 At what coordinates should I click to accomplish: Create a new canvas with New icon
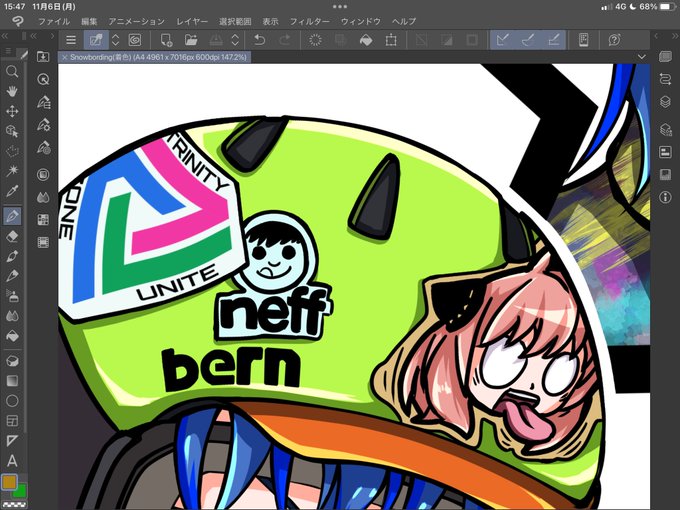tap(166, 40)
